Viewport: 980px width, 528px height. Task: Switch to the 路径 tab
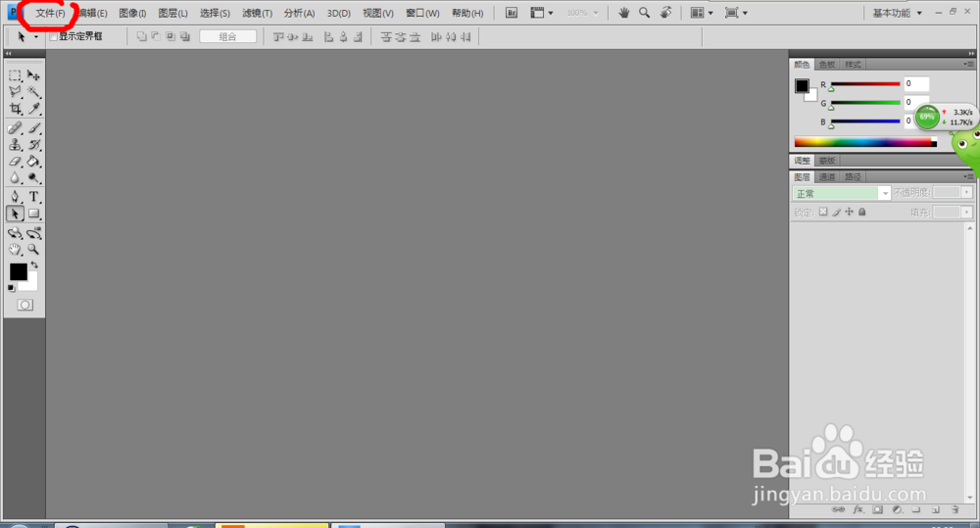click(x=853, y=177)
